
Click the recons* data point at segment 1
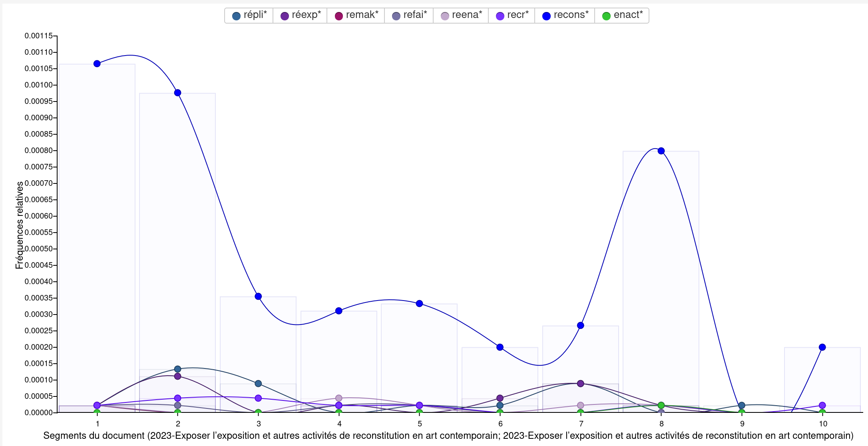(97, 64)
